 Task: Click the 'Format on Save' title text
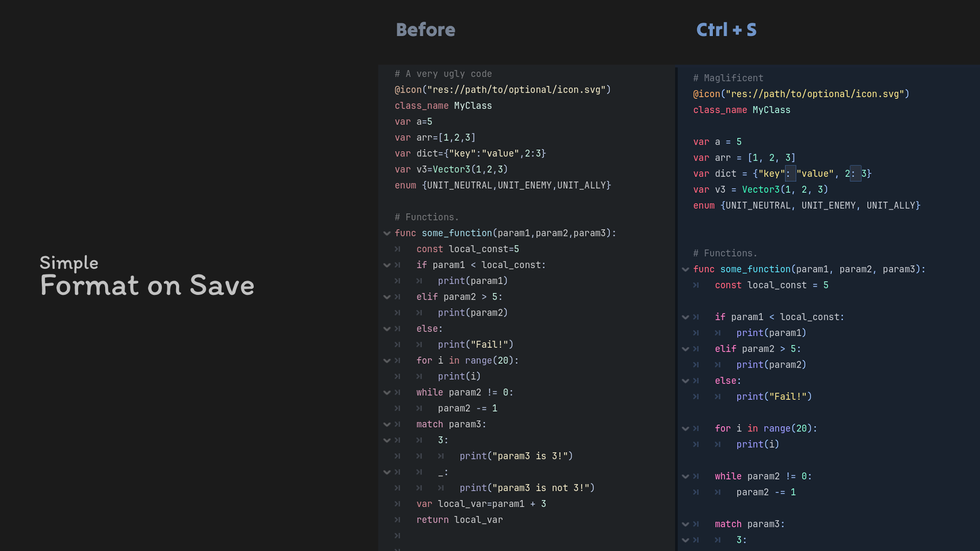(x=147, y=285)
